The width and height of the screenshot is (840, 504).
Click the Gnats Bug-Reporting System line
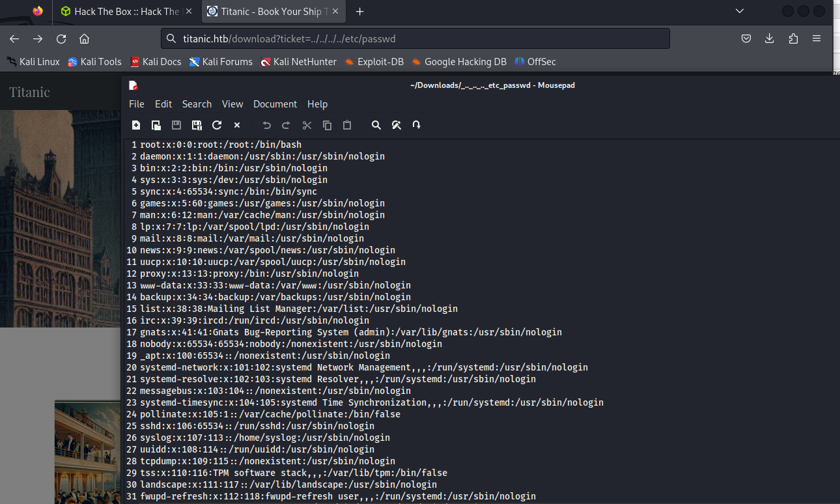coord(351,332)
